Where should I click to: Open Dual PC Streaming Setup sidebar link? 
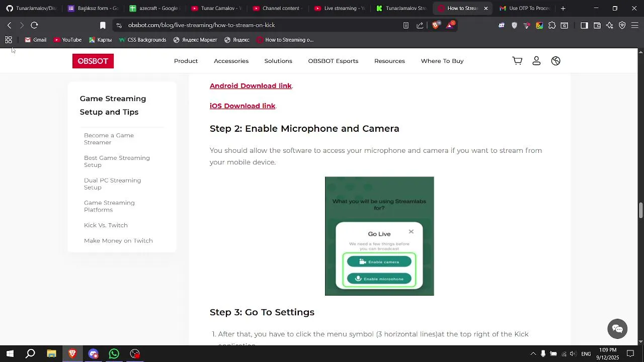tap(112, 184)
